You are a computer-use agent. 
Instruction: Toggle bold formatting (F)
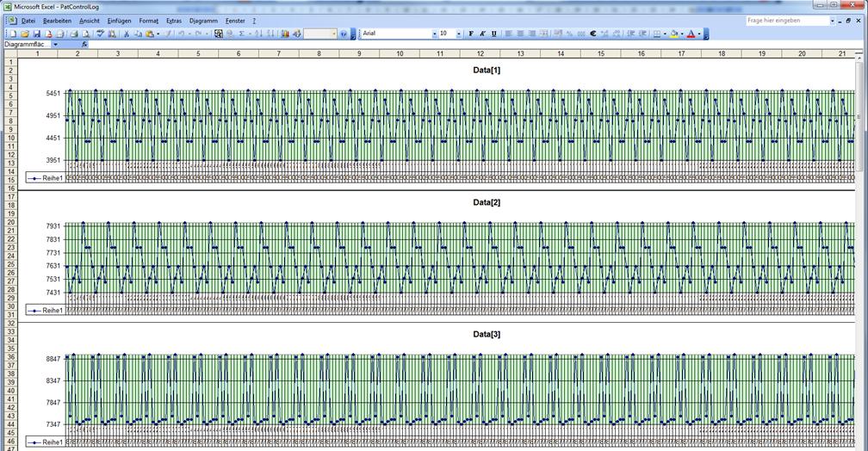click(x=470, y=34)
